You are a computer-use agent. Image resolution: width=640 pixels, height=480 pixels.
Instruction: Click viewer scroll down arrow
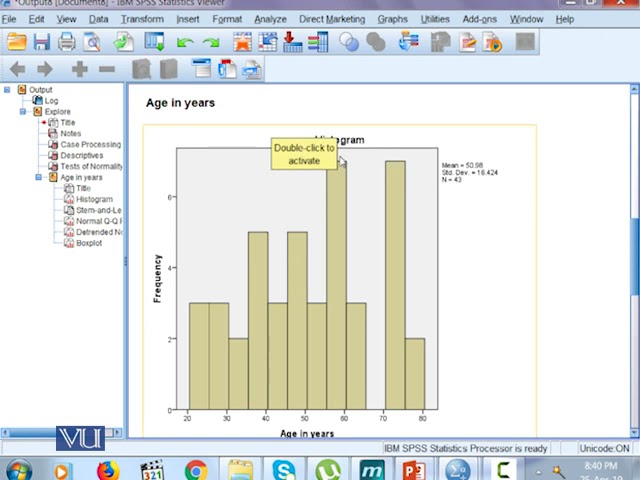634,432
